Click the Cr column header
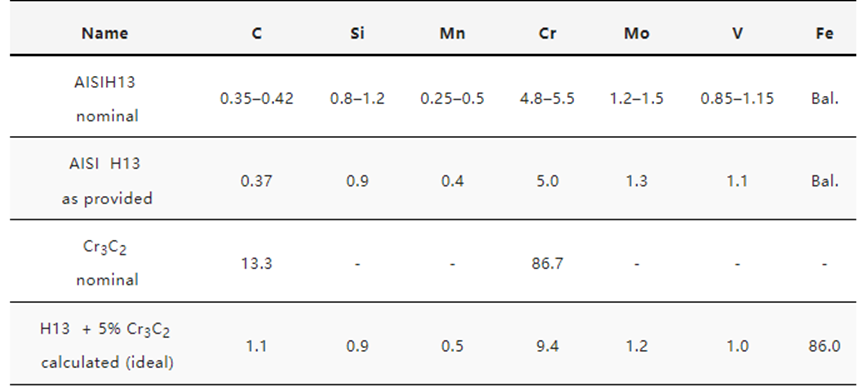Image resolution: width=865 pixels, height=389 pixels. click(547, 33)
